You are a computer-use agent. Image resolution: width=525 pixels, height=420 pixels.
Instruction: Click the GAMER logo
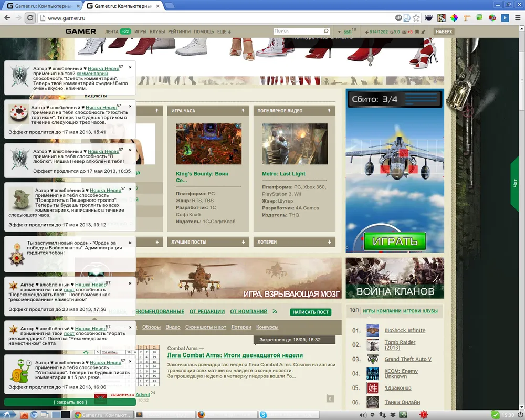[x=81, y=31]
